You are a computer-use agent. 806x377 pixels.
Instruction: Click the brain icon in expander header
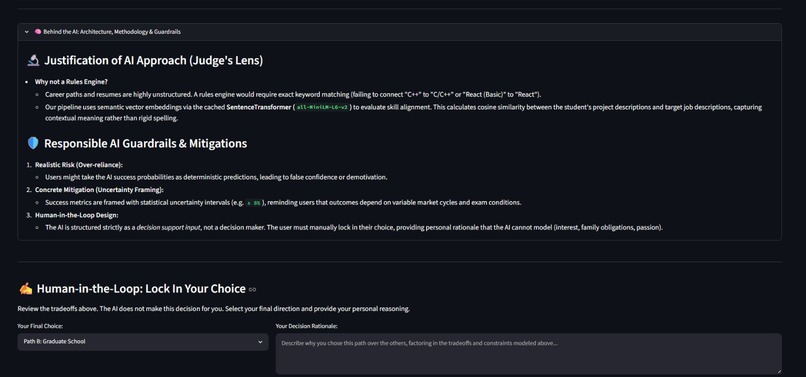(x=38, y=32)
